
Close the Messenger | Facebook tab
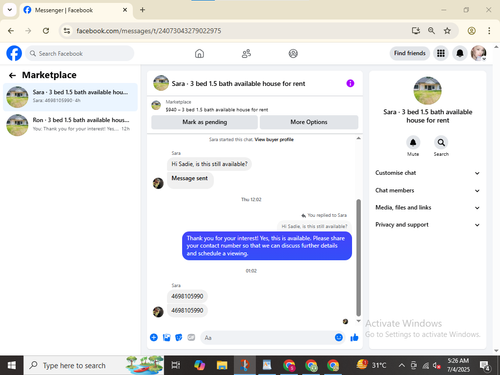125,10
